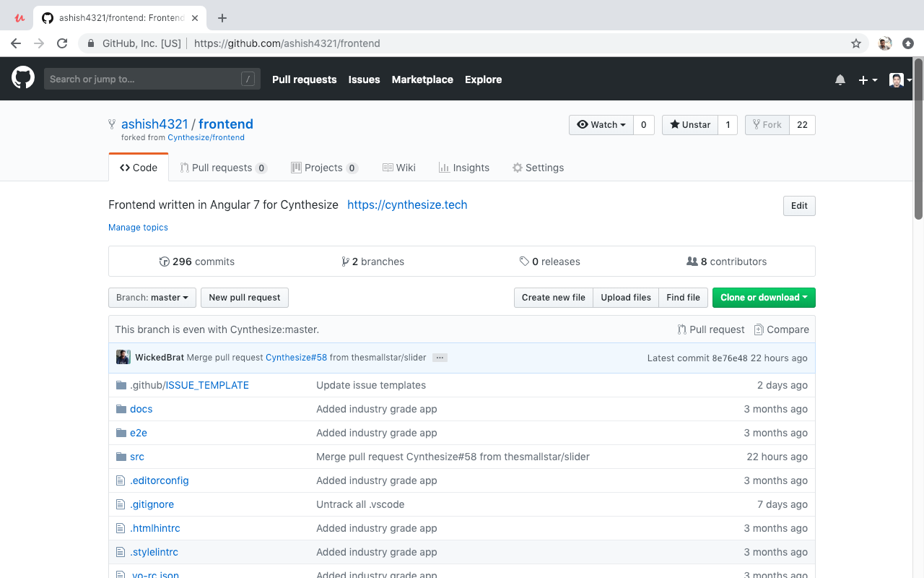Expand commit message ellipsis button

tap(440, 358)
